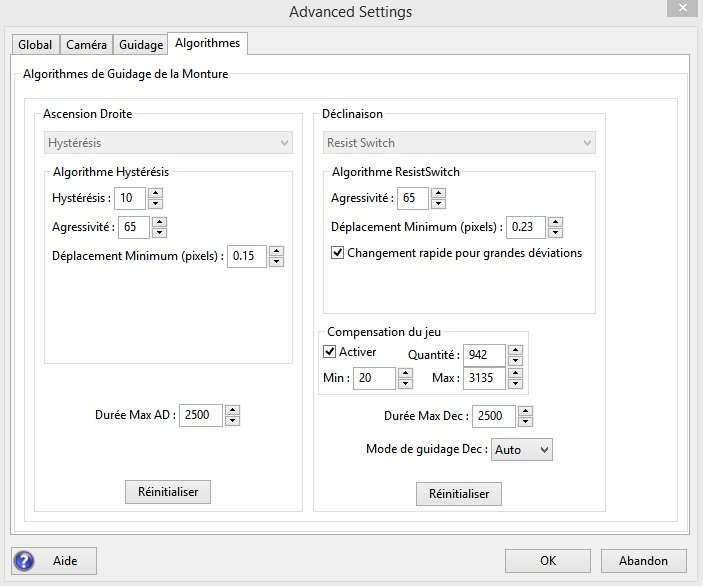This screenshot has width=703, height=586.
Task: Open help with the Aide button
Action: (x=54, y=560)
